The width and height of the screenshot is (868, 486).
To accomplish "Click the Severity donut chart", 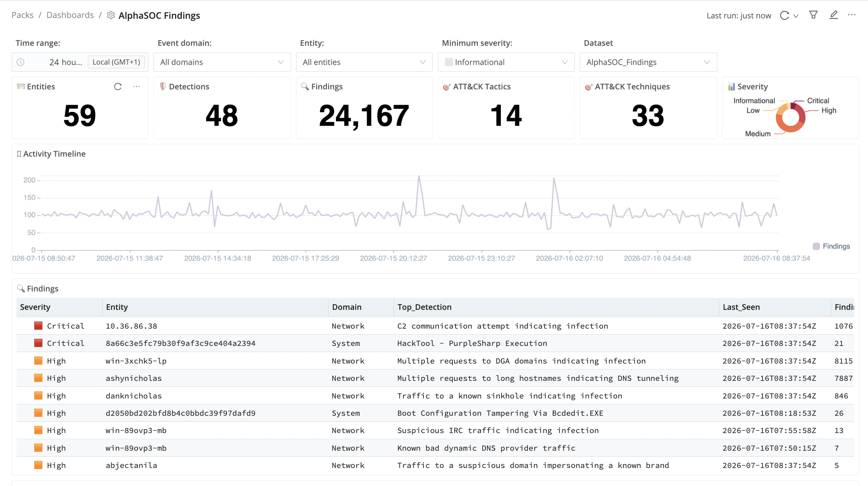I will [790, 117].
